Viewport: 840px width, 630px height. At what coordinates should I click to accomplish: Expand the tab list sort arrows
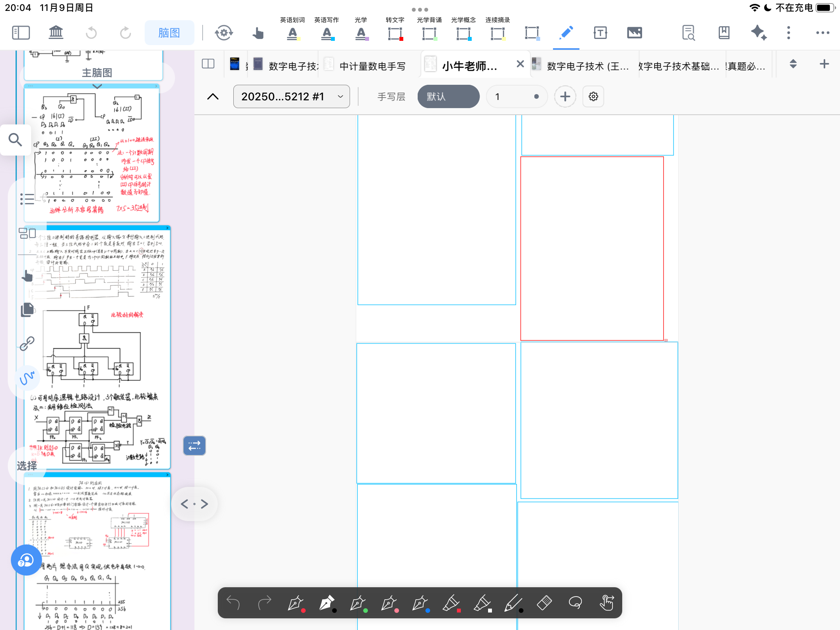[x=793, y=64]
